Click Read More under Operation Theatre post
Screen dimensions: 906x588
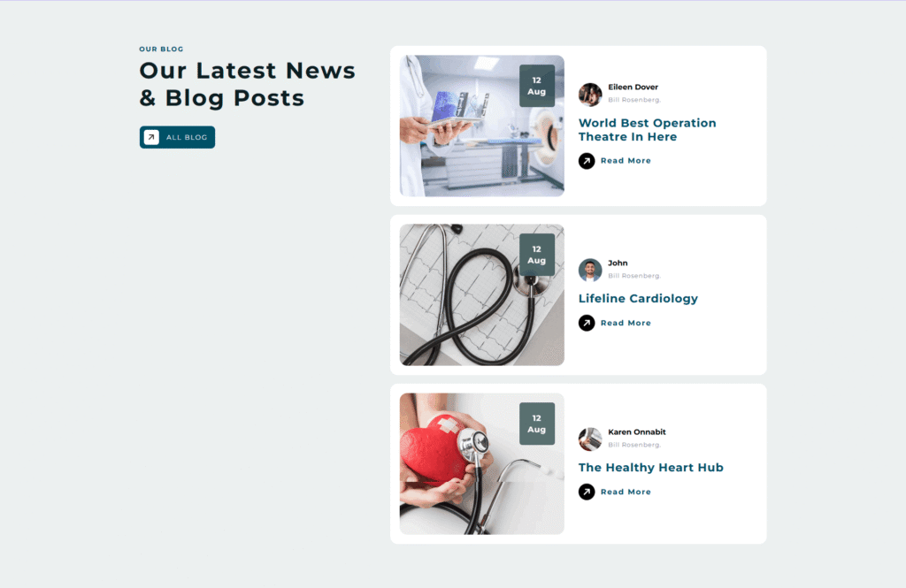click(x=626, y=161)
